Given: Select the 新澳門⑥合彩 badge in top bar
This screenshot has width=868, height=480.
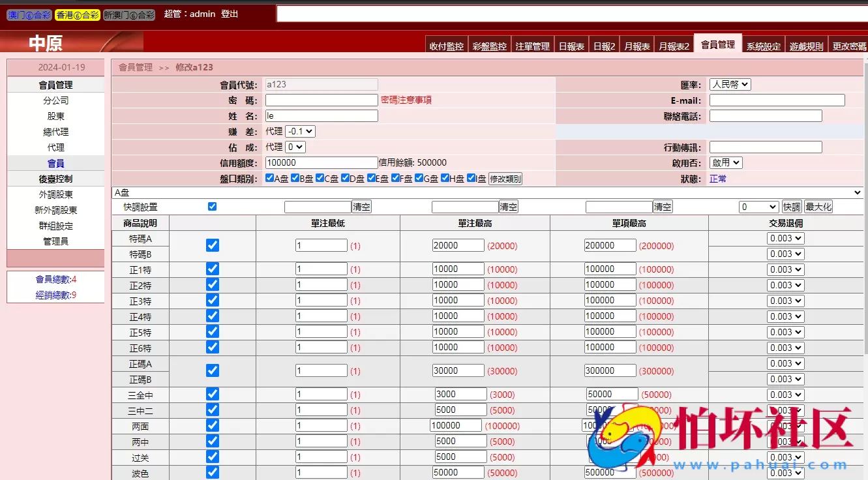Looking at the screenshot, I should 128,13.
